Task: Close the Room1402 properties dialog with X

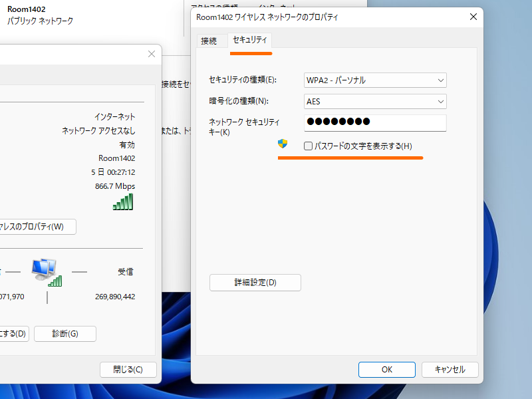Action: point(473,17)
